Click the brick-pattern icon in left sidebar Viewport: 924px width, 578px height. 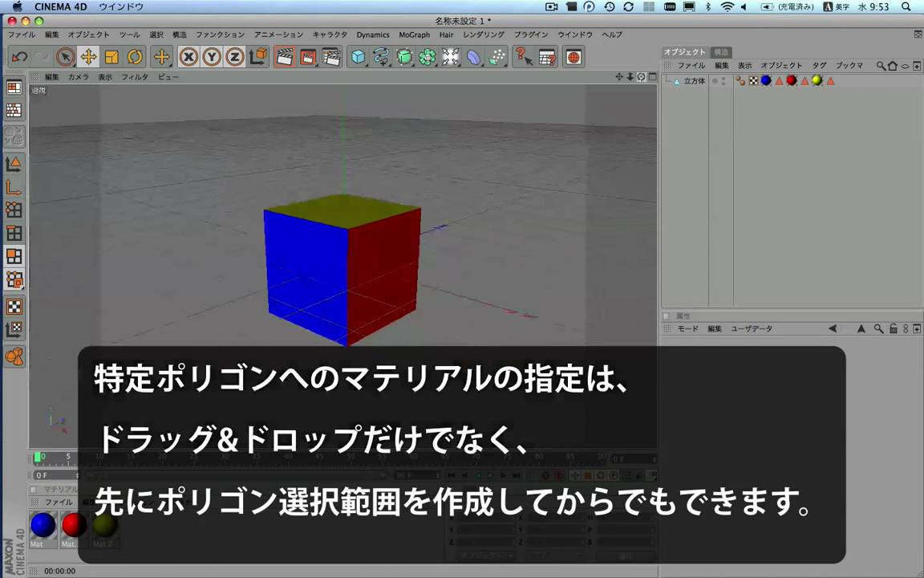click(14, 110)
